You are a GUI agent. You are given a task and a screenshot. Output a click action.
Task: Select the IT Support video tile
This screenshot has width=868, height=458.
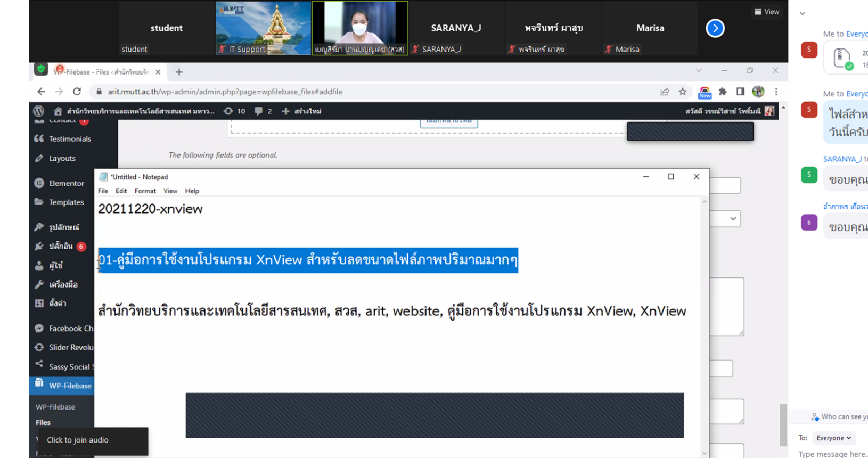click(263, 28)
